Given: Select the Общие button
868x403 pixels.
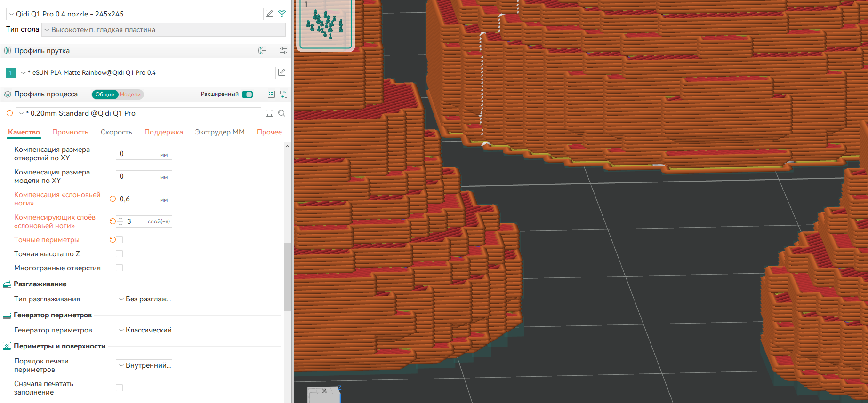Looking at the screenshot, I should pyautogui.click(x=104, y=95).
